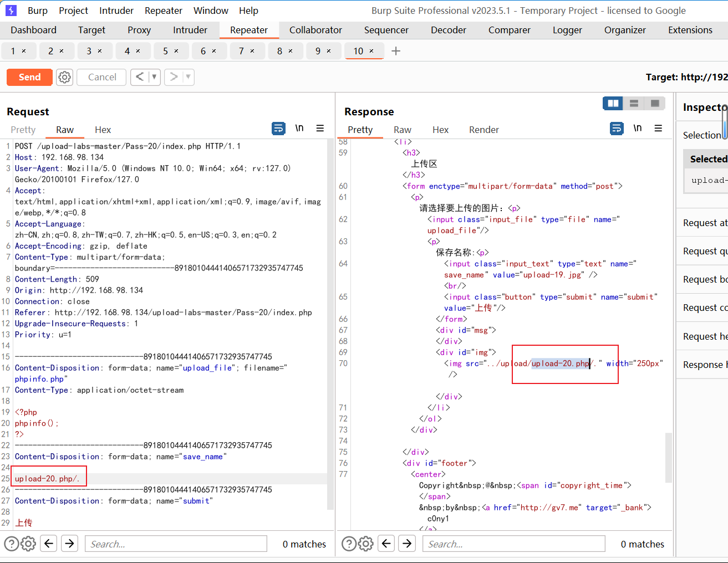The image size is (728, 563).
Task: Close Repeater tab 1
Action: 24,51
